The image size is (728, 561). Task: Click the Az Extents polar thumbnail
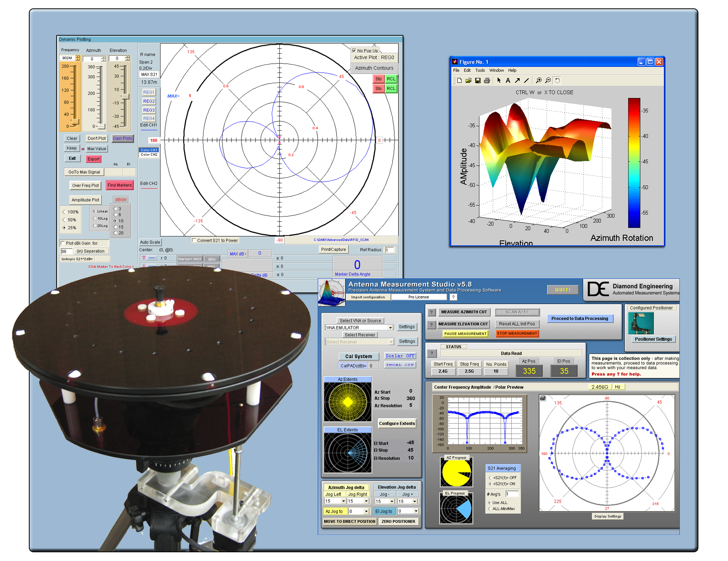(347, 402)
